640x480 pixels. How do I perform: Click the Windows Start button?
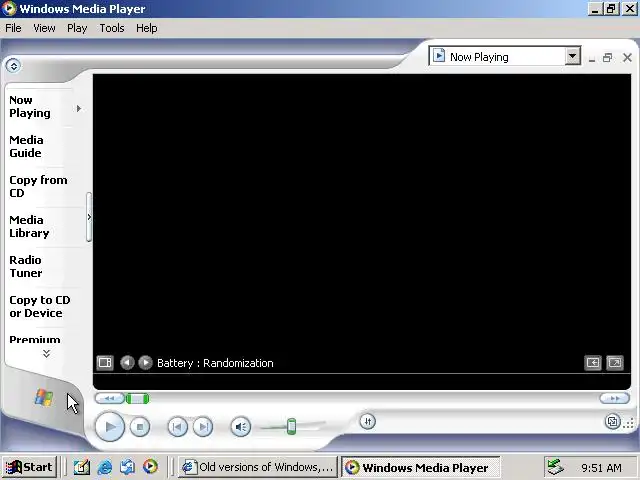(29, 467)
